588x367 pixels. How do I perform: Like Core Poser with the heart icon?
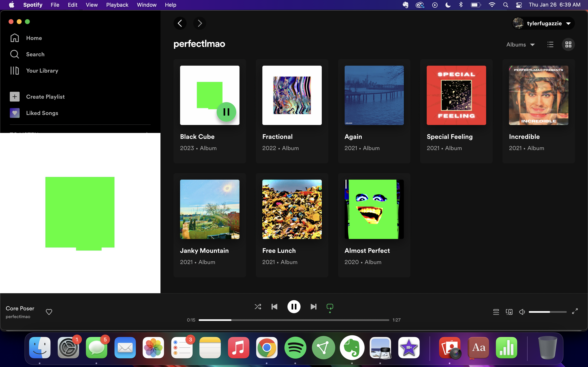49,312
